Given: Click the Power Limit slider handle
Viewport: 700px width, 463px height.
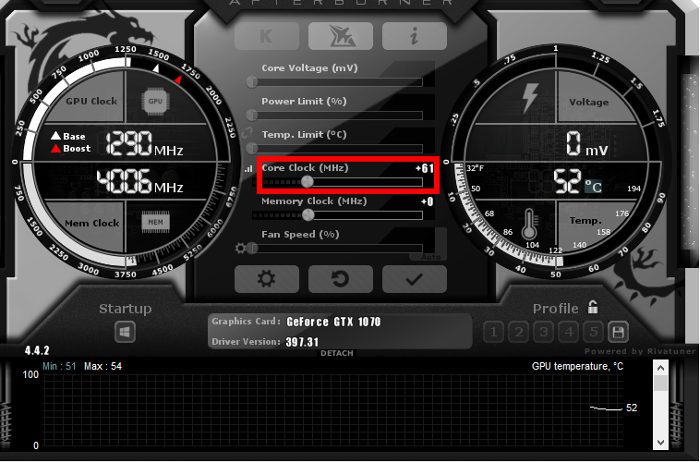Looking at the screenshot, I should coord(252,115).
